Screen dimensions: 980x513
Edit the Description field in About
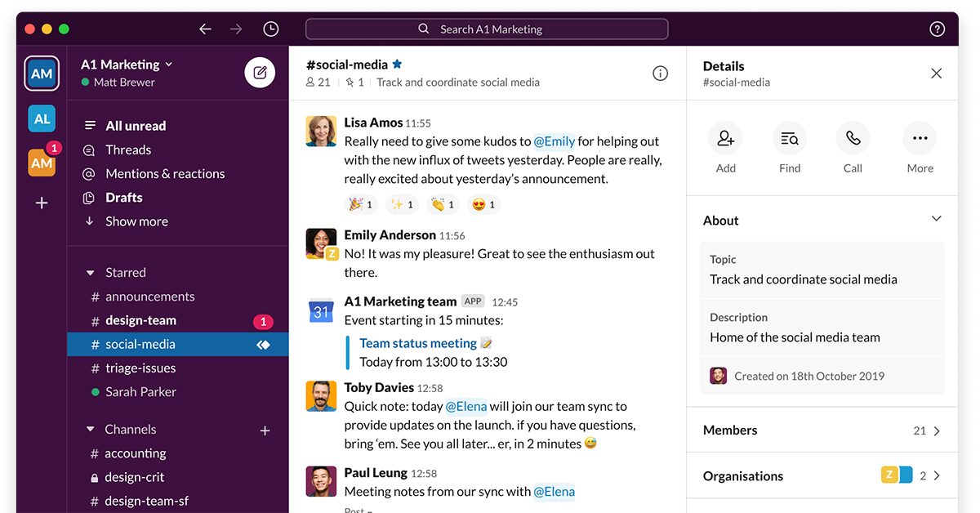tap(822, 328)
